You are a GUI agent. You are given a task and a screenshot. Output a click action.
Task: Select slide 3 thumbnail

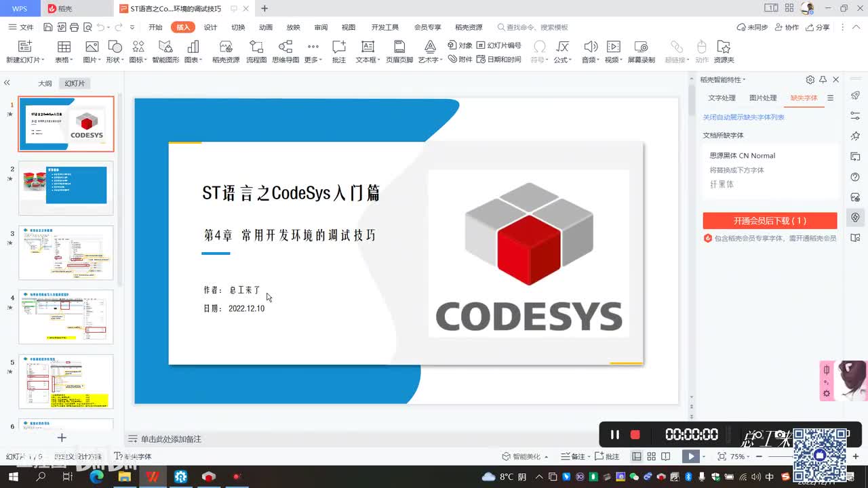tap(66, 253)
